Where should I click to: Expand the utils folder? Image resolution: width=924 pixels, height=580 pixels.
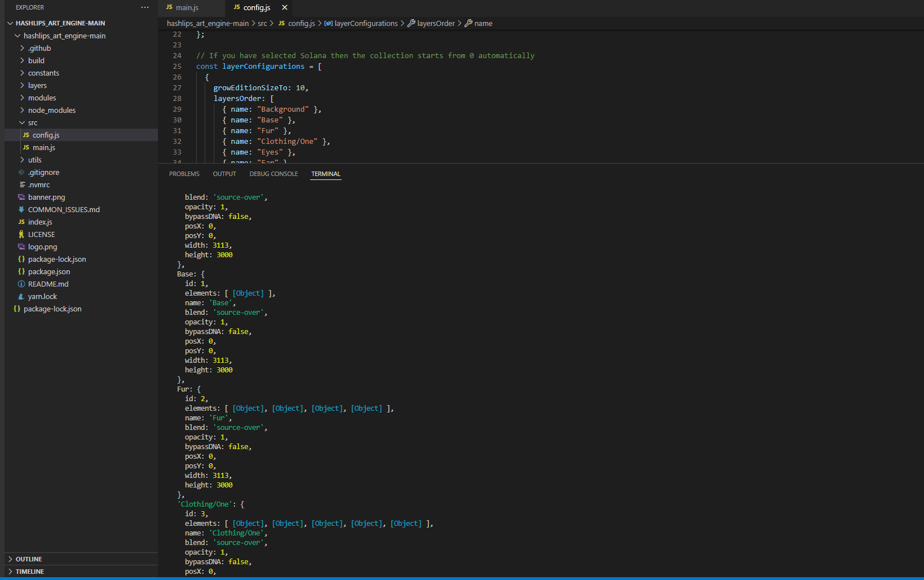pos(81,160)
